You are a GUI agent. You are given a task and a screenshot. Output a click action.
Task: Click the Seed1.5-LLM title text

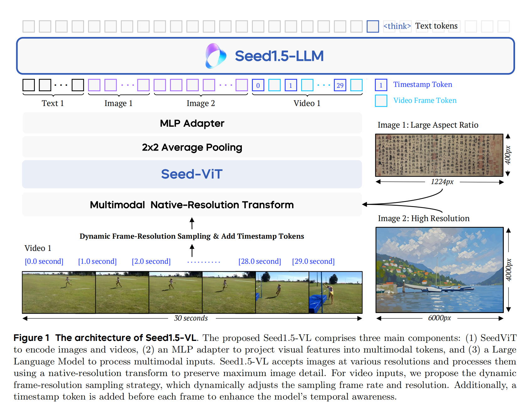click(x=279, y=56)
